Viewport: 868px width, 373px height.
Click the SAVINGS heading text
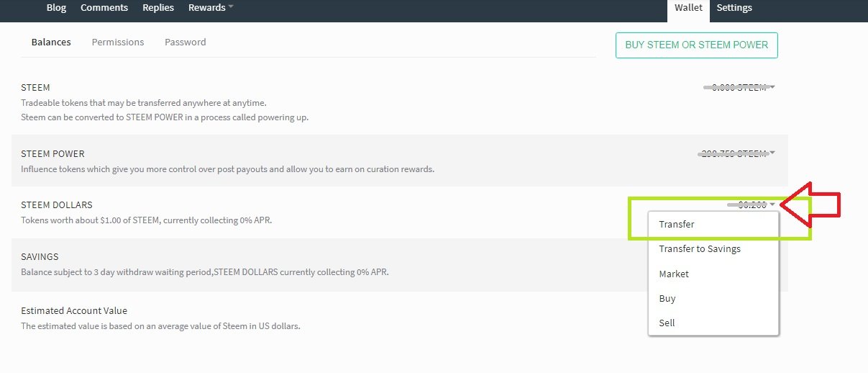pyautogui.click(x=40, y=256)
